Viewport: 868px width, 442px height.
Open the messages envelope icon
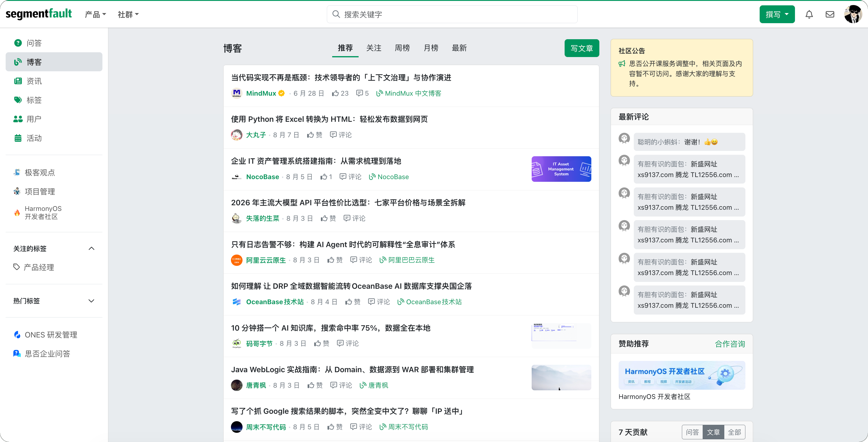click(x=830, y=14)
